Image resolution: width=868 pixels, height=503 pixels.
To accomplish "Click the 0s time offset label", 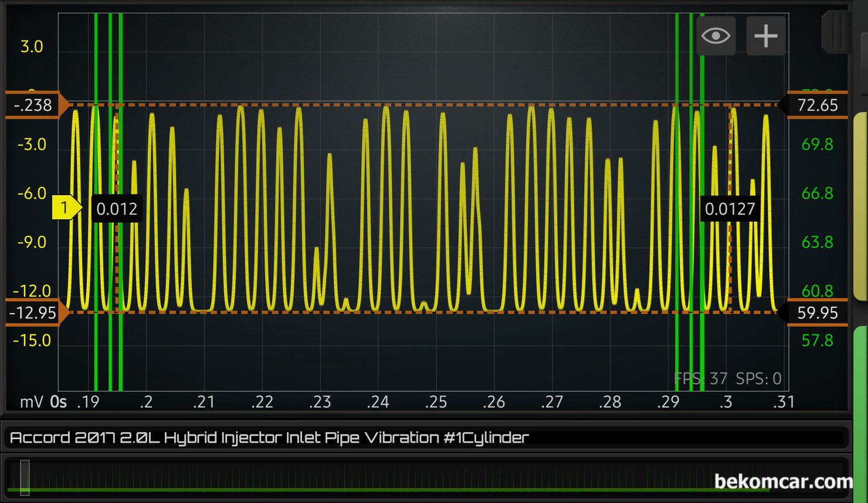I will pyautogui.click(x=58, y=402).
